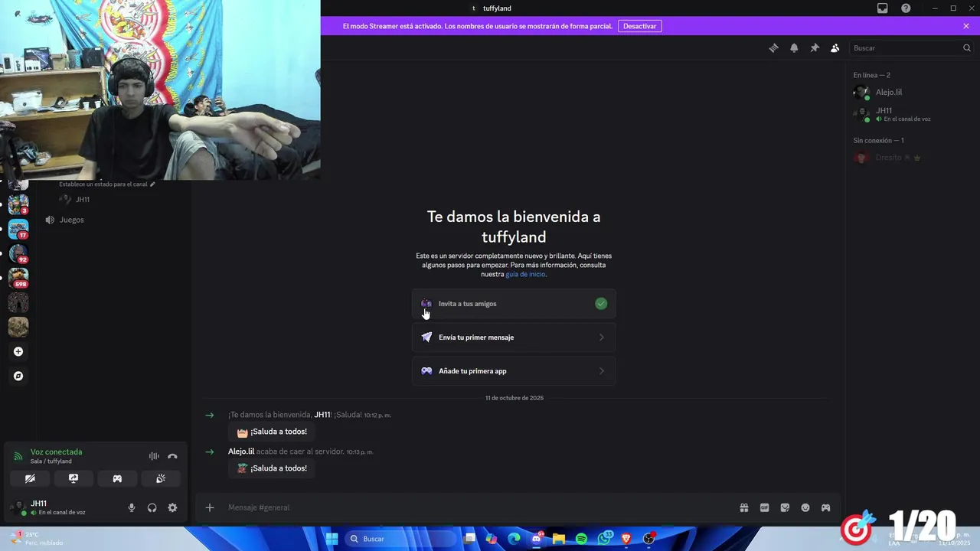Open offline member Dresito's profile
980x551 pixels.
[911, 158]
